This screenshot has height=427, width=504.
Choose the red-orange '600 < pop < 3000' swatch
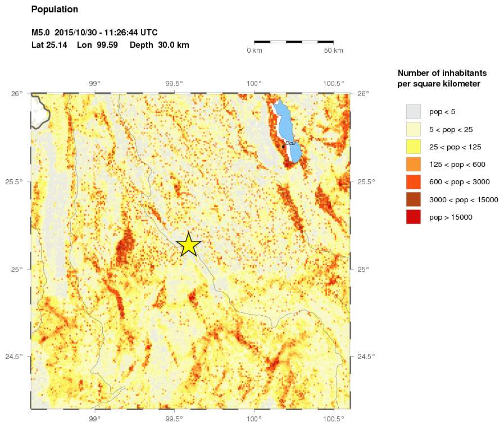tap(414, 181)
